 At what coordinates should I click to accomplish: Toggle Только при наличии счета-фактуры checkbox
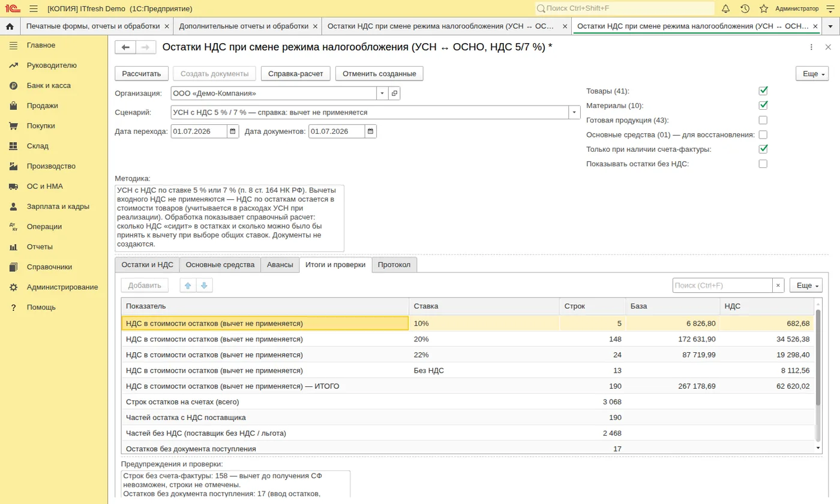tap(763, 149)
